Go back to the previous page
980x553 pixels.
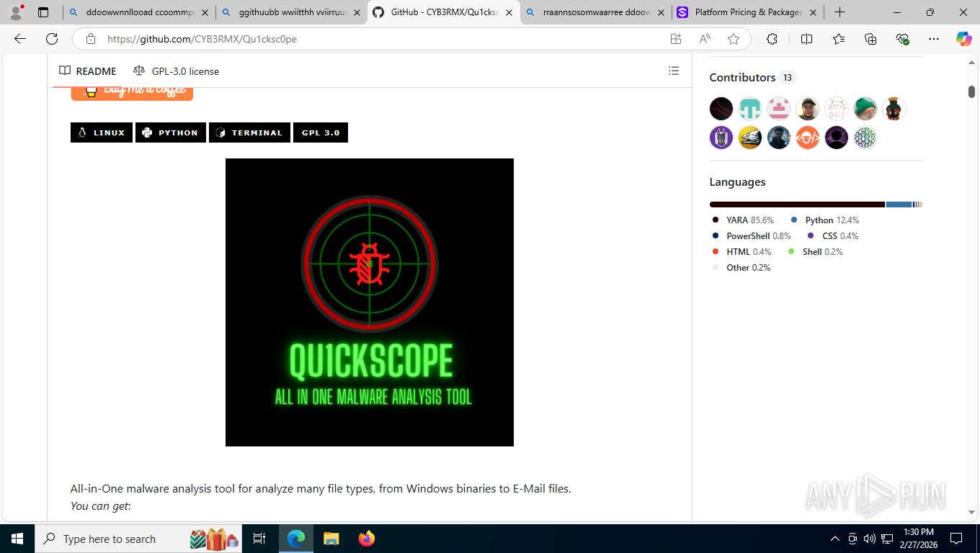point(20,39)
